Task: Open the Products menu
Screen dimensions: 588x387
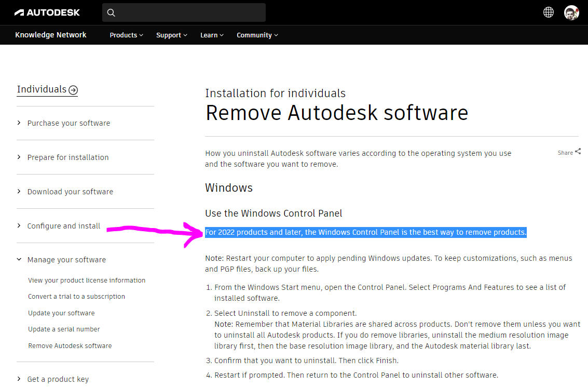Action: (x=126, y=35)
